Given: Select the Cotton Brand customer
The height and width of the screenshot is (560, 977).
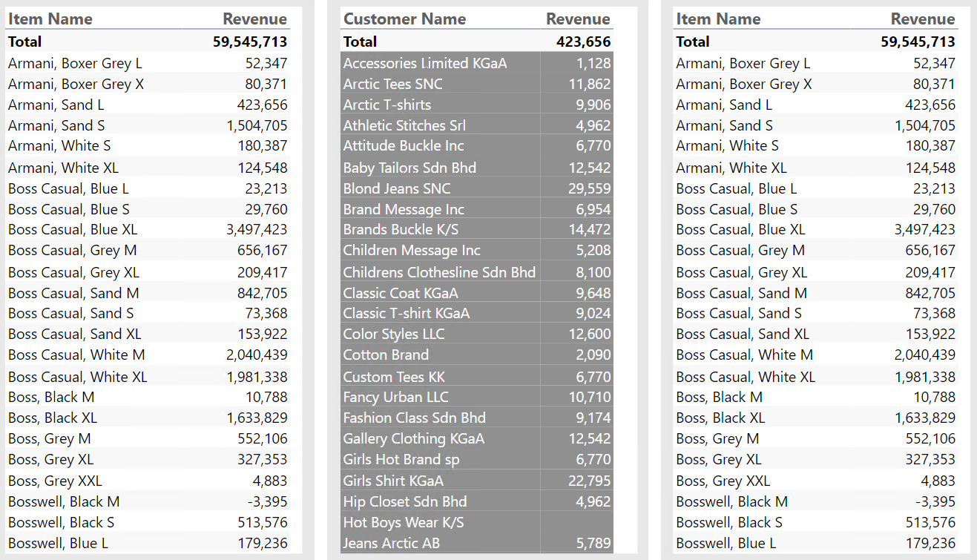Looking at the screenshot, I should click(x=386, y=355).
